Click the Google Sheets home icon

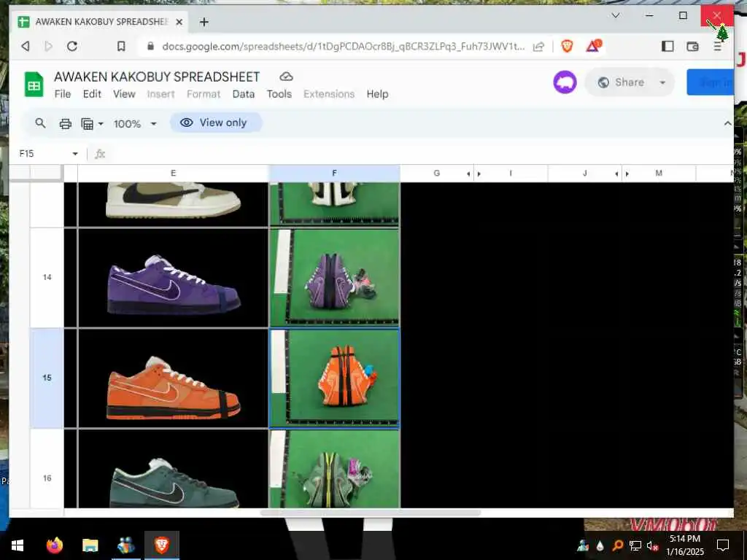[34, 85]
